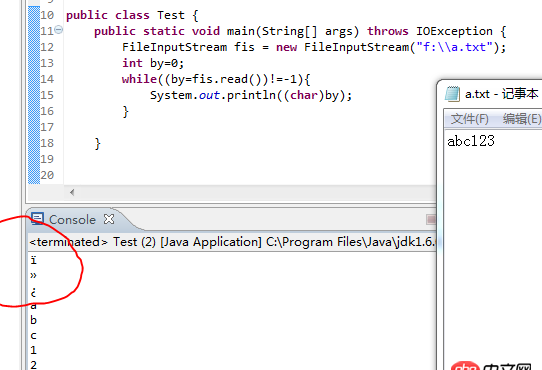542x370 pixels.
Task: Click the public class Test declaration
Action: click(x=132, y=15)
